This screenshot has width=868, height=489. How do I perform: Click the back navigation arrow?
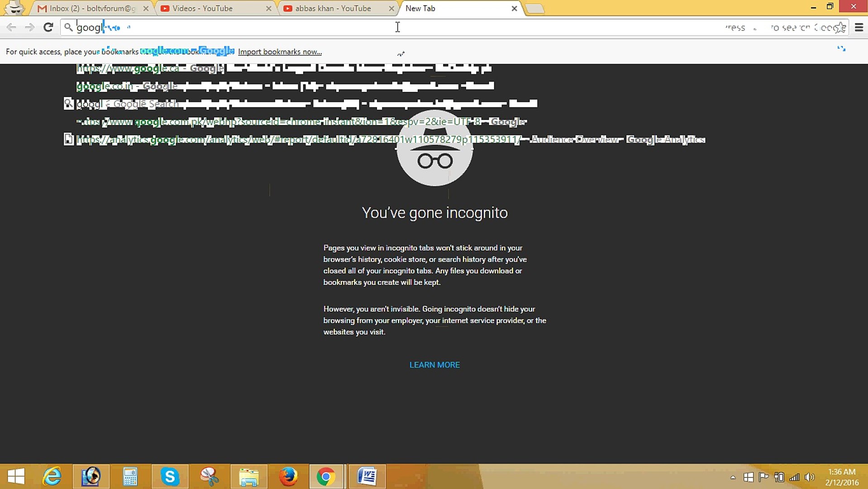click(x=11, y=27)
